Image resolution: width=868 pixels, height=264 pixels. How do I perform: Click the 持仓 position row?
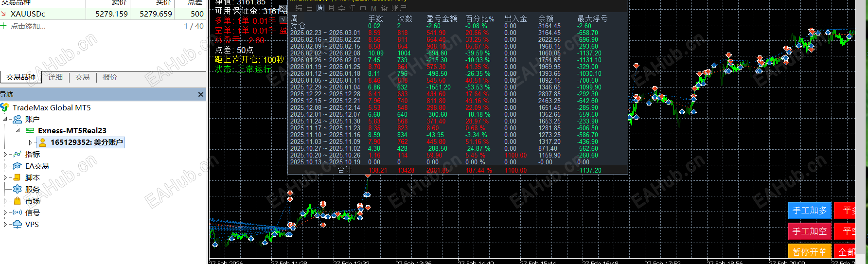tap(458, 26)
